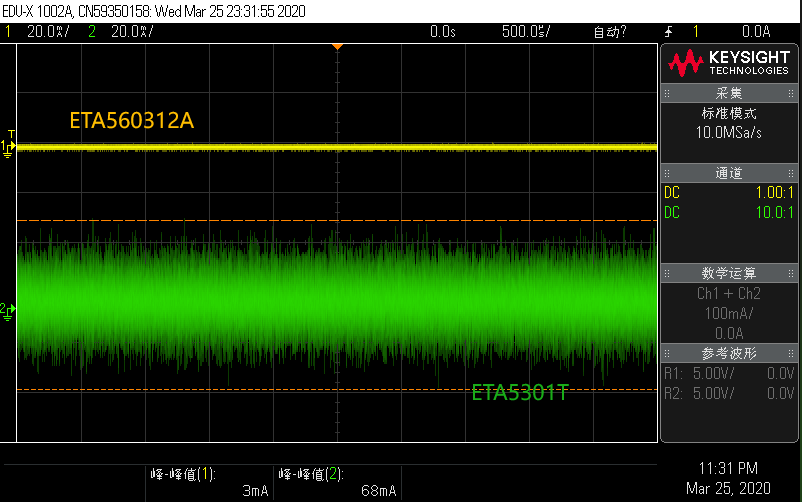Click the trigger level T marker
The image size is (802, 502).
point(11,134)
